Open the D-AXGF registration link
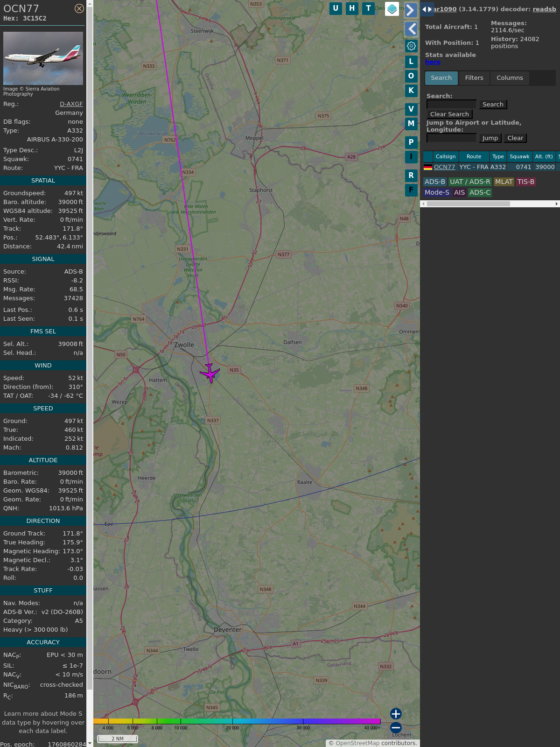The image size is (560, 747). (x=71, y=104)
